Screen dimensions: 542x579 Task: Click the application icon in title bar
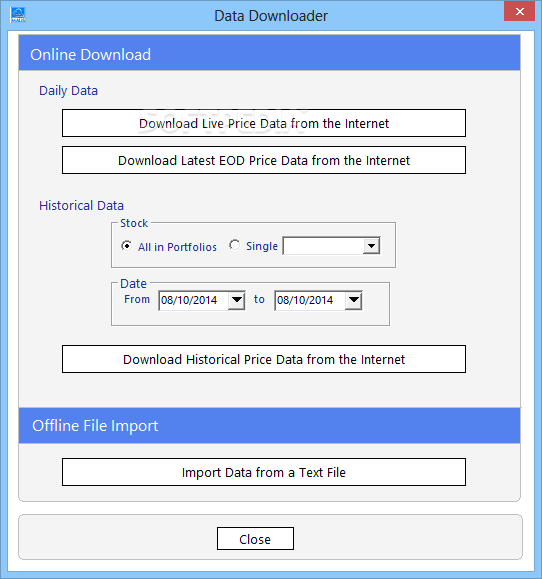click(18, 15)
